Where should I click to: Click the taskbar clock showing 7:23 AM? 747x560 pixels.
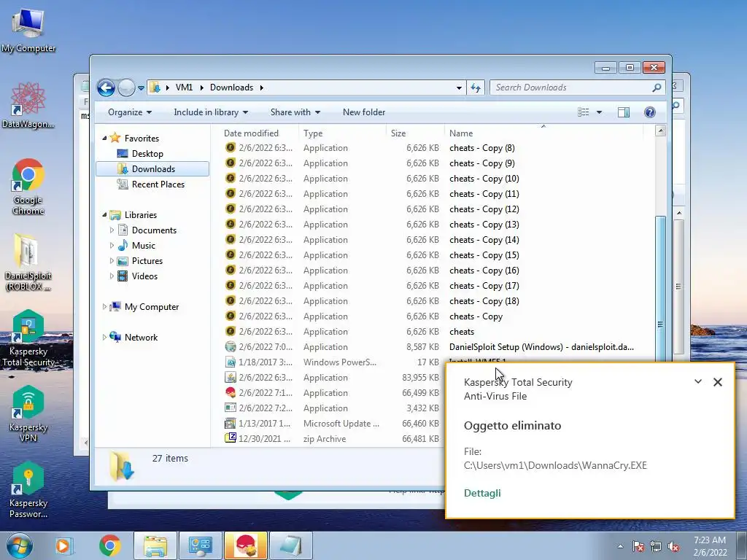710,546
